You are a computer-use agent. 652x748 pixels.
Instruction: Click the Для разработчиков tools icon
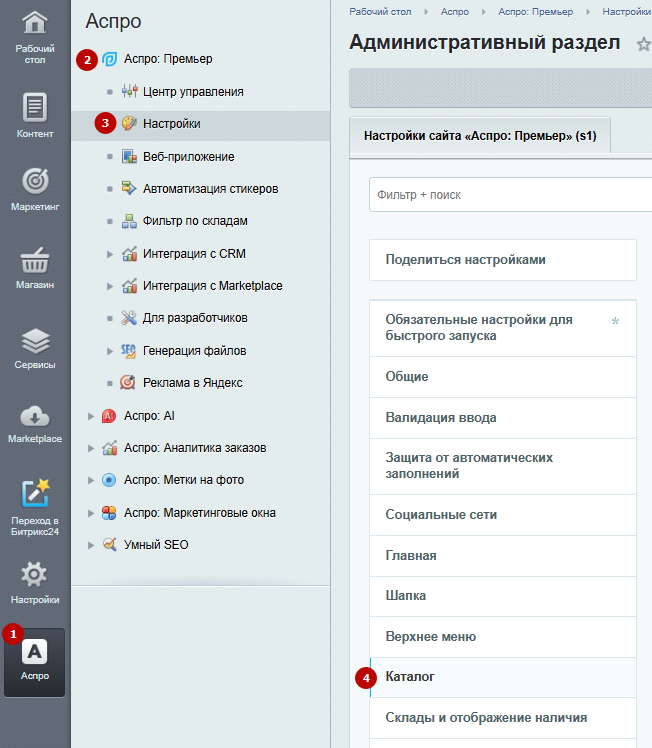(129, 318)
